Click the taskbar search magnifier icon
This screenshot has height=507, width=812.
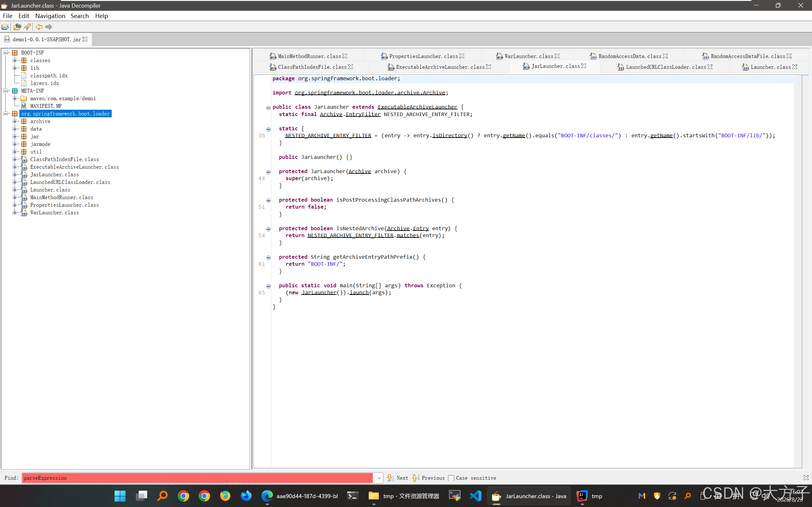[162, 496]
